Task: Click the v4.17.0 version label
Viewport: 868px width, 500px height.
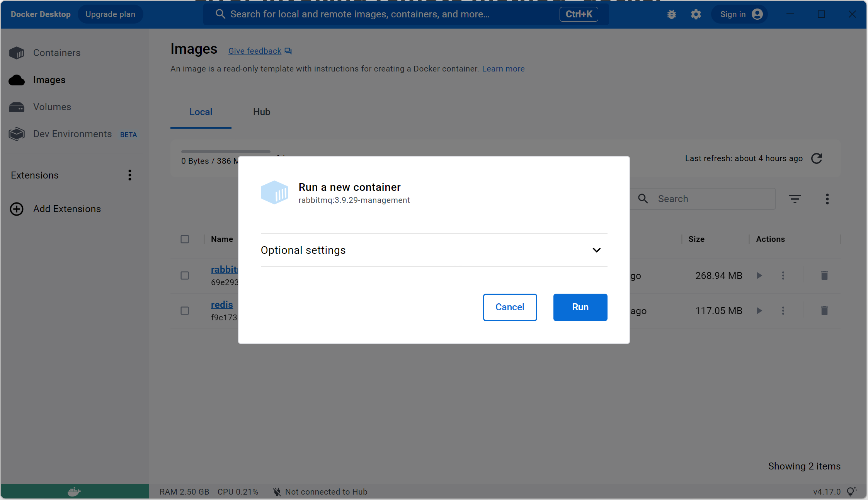Action: 827,492
